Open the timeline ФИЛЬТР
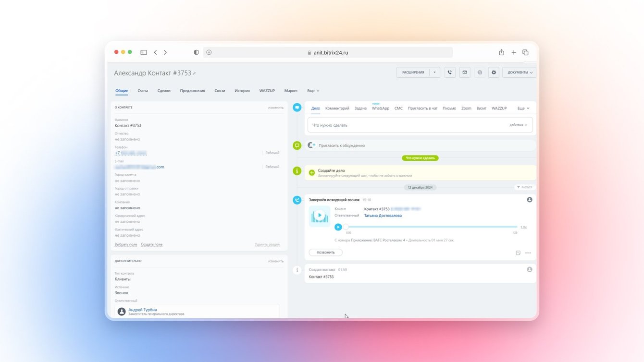Screen dimensions: 644x362 click(x=525, y=187)
